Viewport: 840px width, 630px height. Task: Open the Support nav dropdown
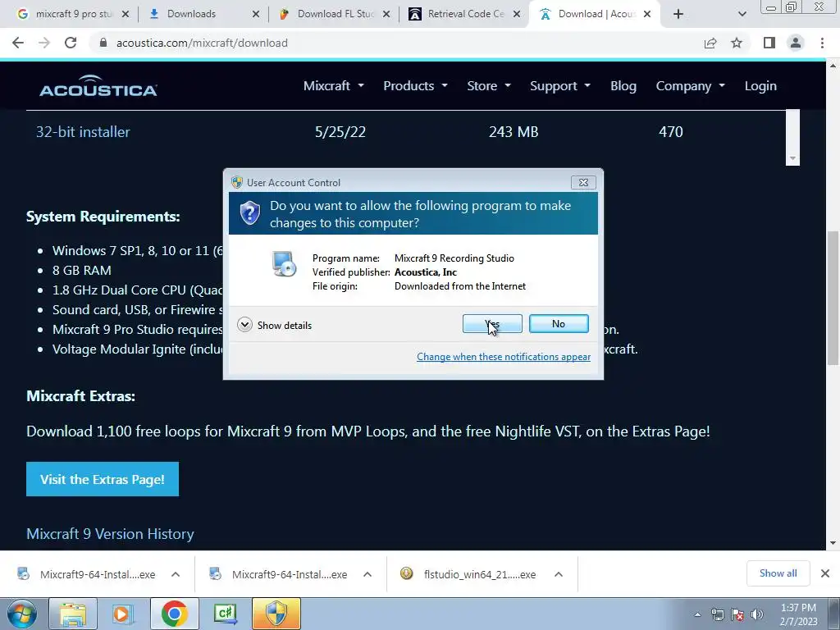[x=559, y=85]
